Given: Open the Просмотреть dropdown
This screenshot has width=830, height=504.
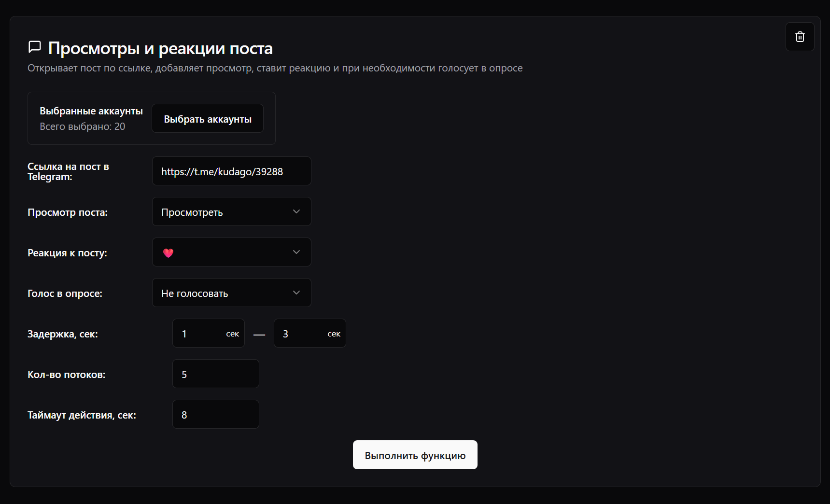Looking at the screenshot, I should pos(231,211).
